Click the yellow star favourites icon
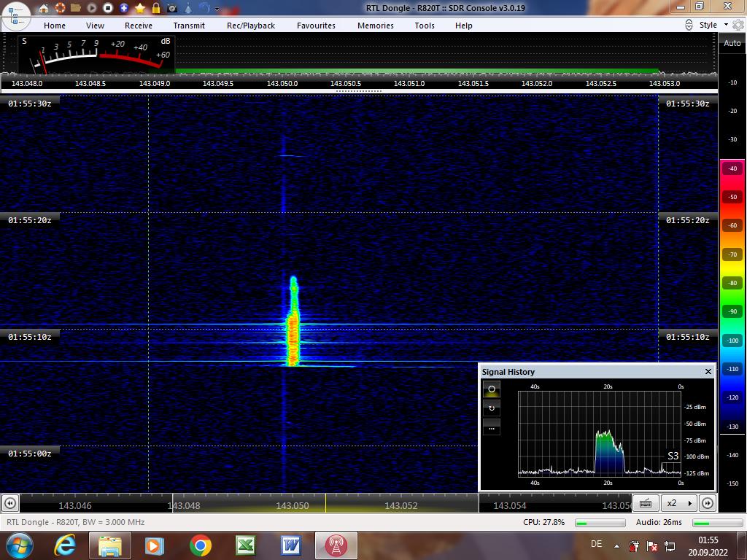The image size is (747, 560). (140, 8)
